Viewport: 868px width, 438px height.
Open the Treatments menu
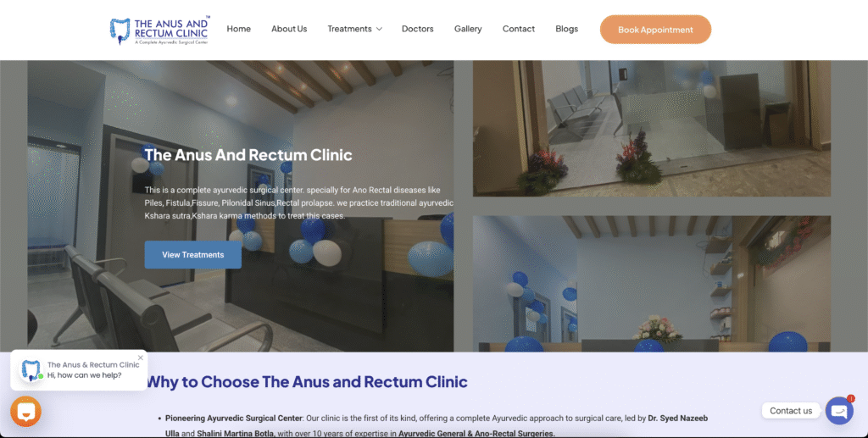[349, 29]
